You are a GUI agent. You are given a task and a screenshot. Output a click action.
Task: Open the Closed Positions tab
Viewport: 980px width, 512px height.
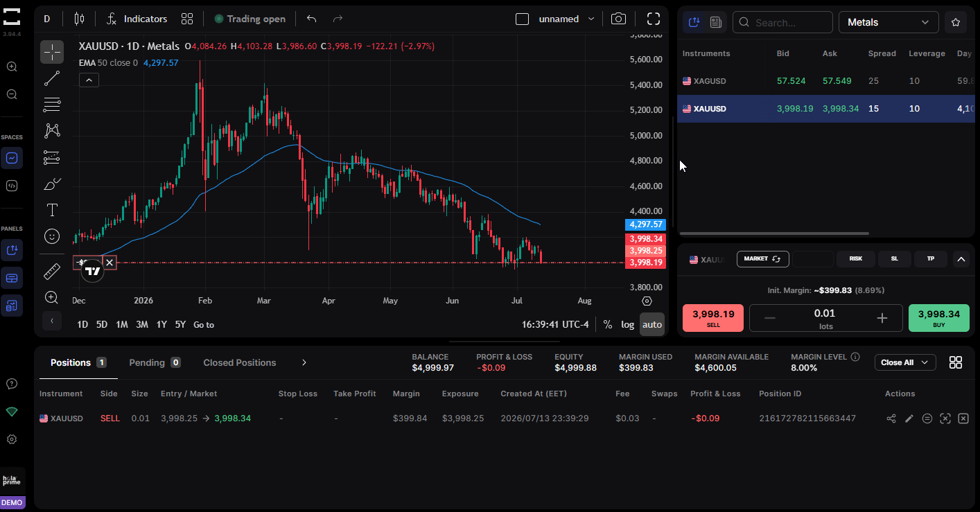pyautogui.click(x=240, y=362)
